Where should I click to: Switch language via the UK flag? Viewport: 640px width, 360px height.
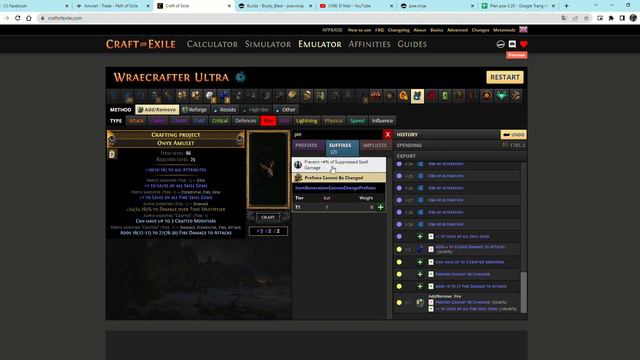pos(523,29)
